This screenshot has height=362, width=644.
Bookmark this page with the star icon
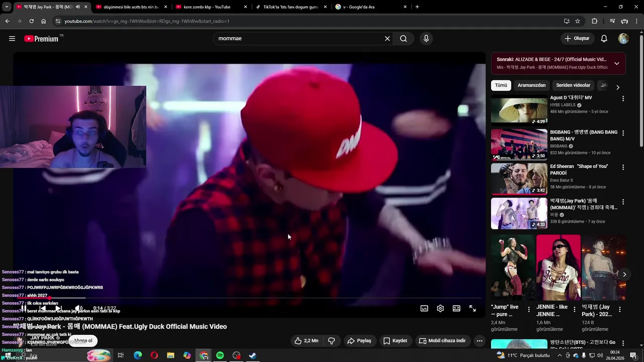click(578, 21)
